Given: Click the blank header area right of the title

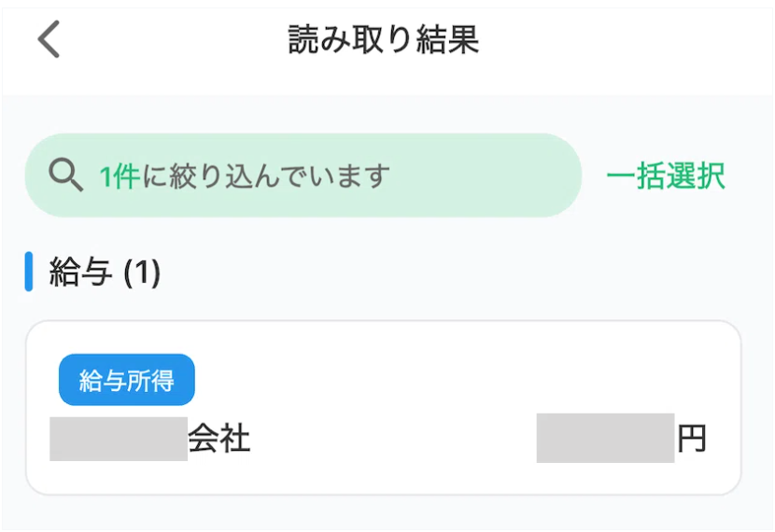Looking at the screenshot, I should click(x=635, y=40).
